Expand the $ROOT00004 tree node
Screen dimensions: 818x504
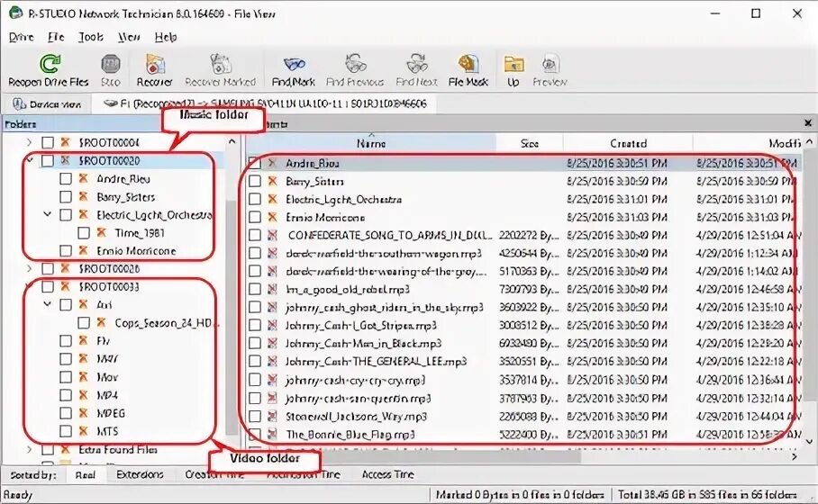29,142
